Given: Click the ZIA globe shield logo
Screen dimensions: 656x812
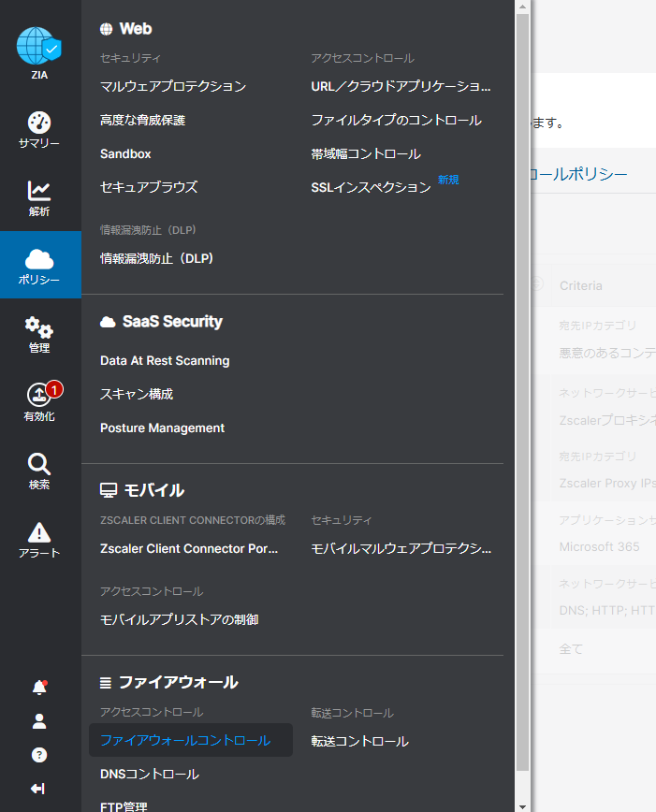Looking at the screenshot, I should coord(39,46).
